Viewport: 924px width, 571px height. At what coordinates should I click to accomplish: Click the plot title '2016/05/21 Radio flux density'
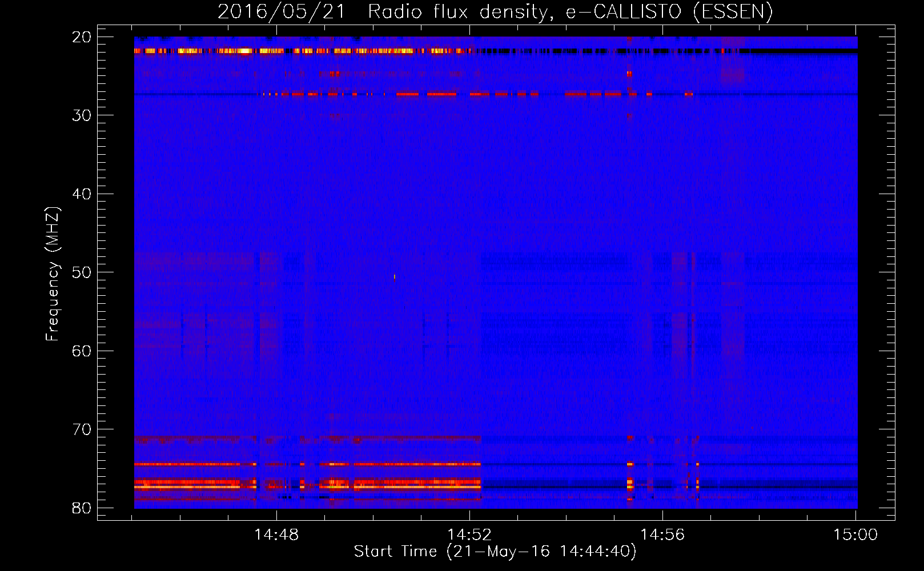click(x=383, y=11)
